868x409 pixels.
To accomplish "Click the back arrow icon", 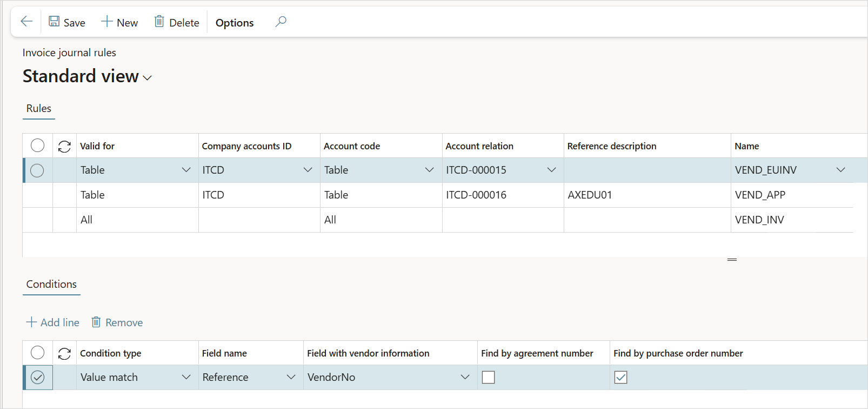I will [x=26, y=22].
